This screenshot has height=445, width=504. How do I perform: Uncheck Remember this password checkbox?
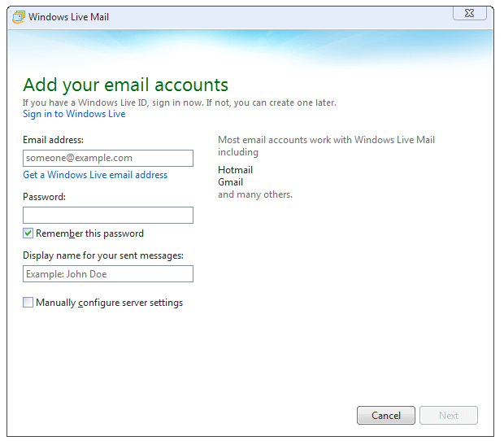coord(28,233)
